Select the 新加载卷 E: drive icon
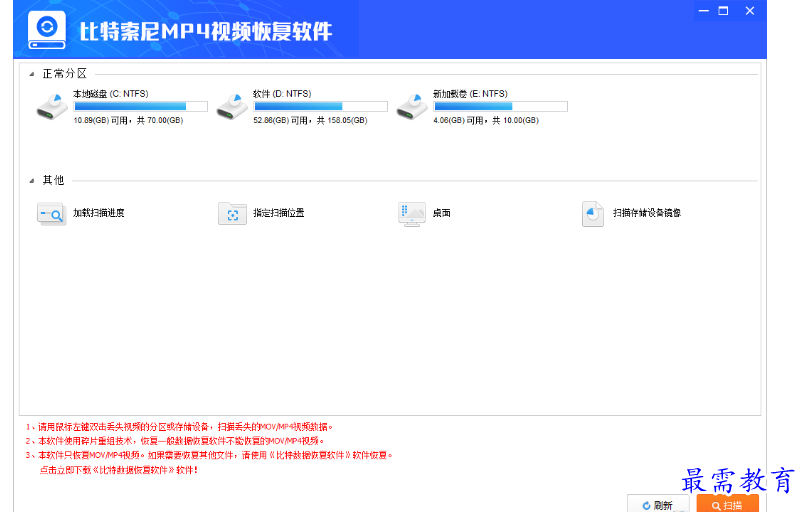The height and width of the screenshot is (512, 803). [x=412, y=105]
